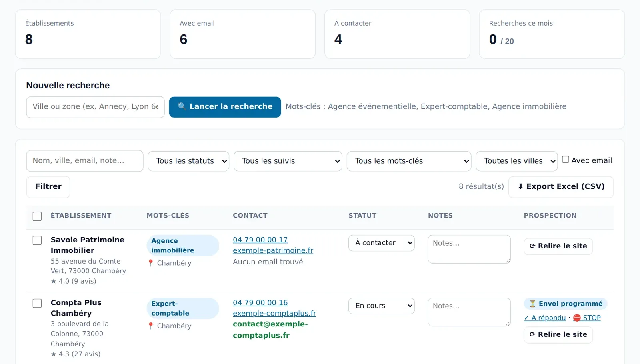Tick the select-all checkbox in the table header
This screenshot has height=364, width=640.
pos(37,216)
